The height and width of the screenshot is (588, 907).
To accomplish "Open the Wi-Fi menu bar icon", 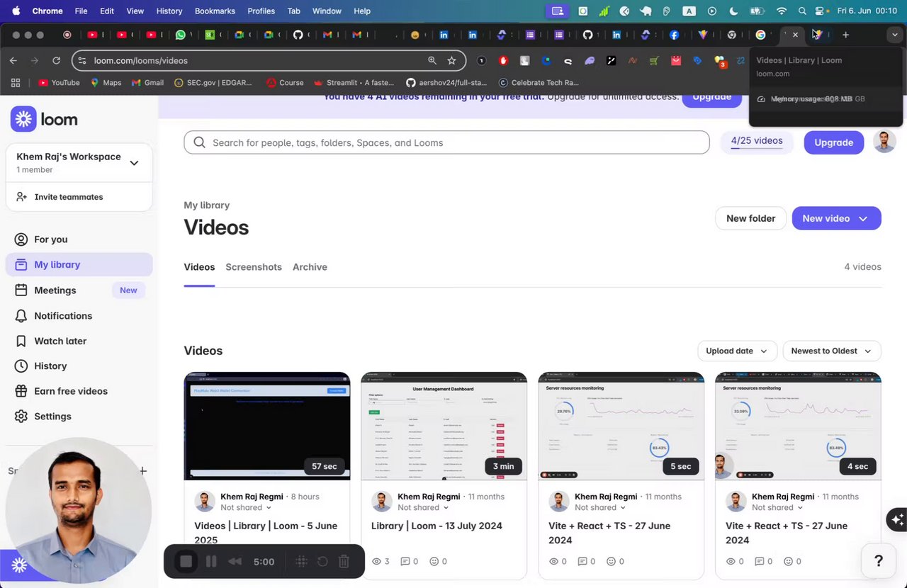I will pyautogui.click(x=782, y=11).
